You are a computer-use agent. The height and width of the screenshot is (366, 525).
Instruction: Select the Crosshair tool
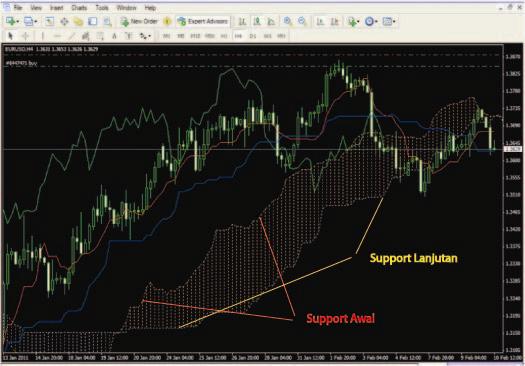point(25,36)
